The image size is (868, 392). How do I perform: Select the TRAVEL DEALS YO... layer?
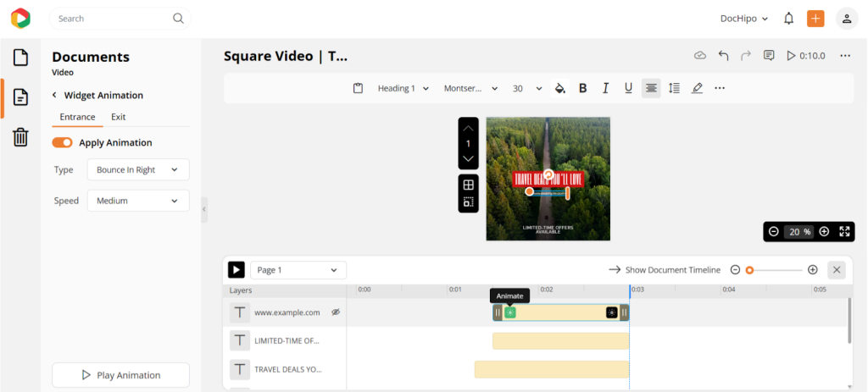285,369
